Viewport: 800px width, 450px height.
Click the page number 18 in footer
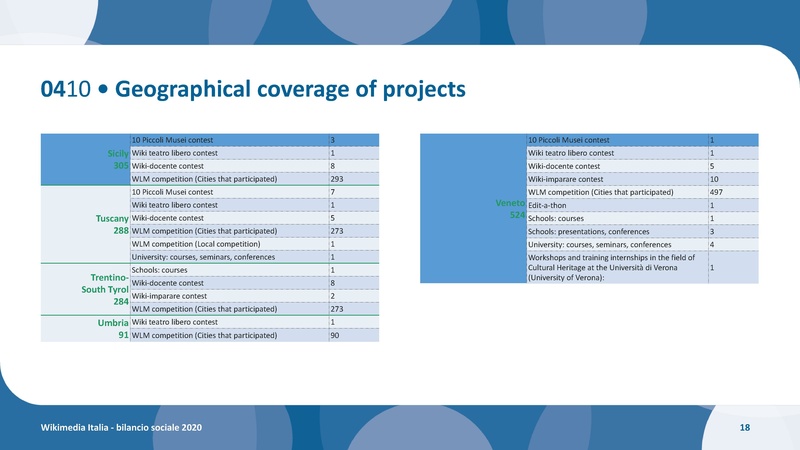click(x=745, y=428)
